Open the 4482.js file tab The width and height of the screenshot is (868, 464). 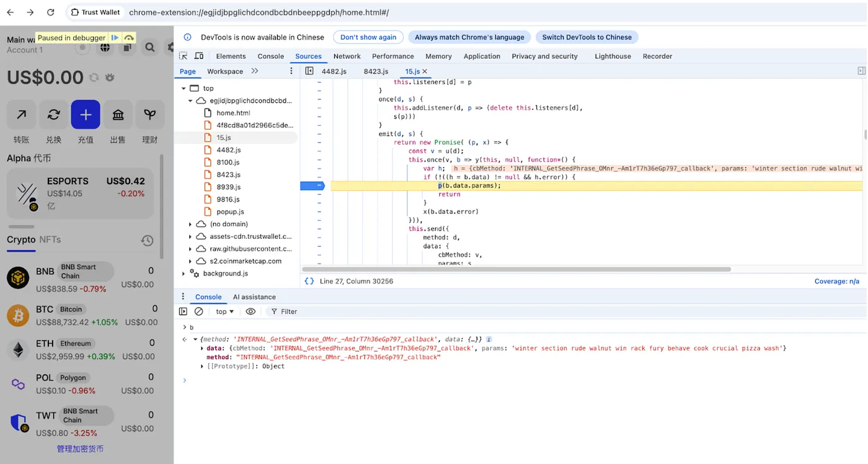pyautogui.click(x=334, y=71)
